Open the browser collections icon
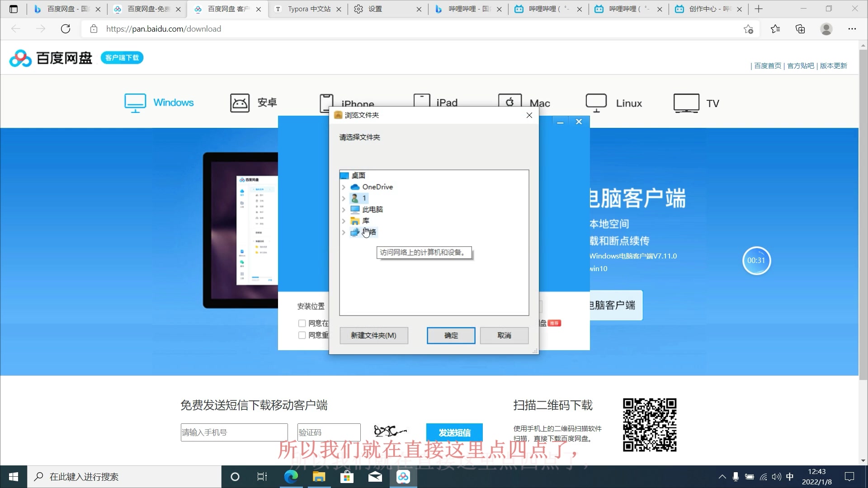This screenshot has height=488, width=868. pos(800,29)
